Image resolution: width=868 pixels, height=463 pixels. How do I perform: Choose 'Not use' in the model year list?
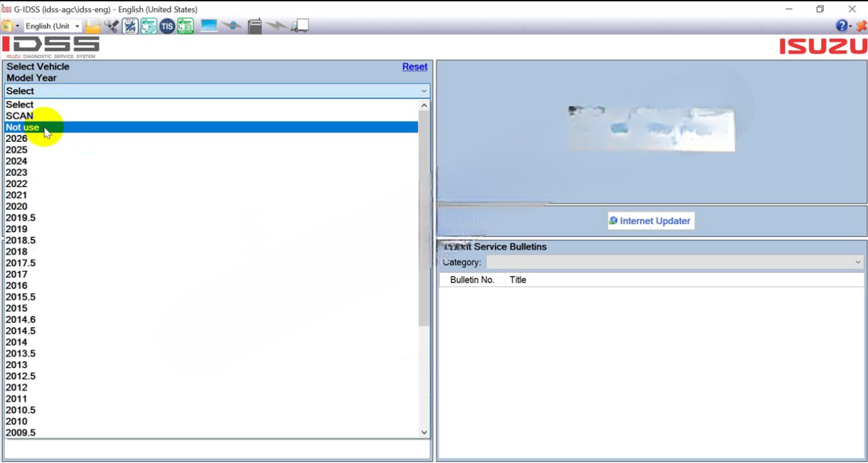211,127
